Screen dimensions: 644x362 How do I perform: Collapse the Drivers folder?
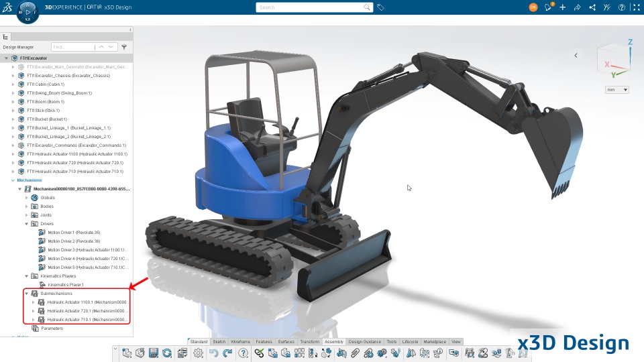click(x=27, y=224)
